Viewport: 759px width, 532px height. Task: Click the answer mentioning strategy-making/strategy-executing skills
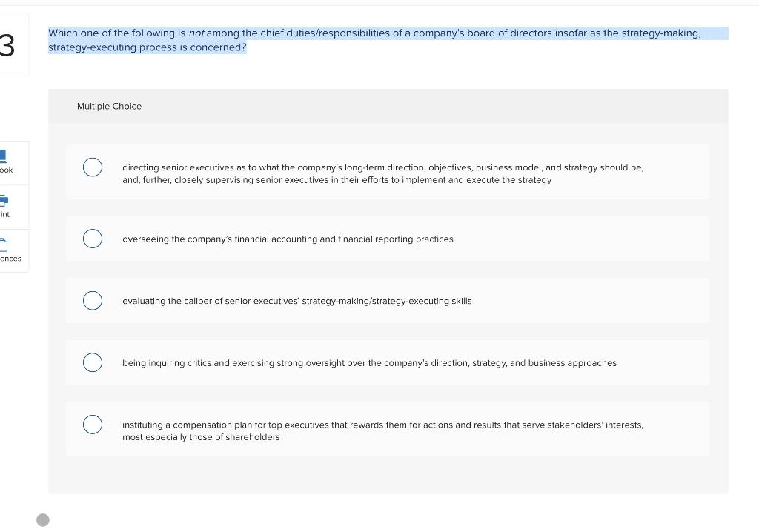pyautogui.click(x=296, y=301)
